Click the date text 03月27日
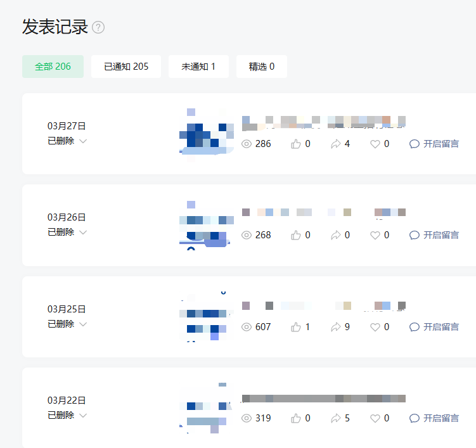This screenshot has height=448, width=476. [x=67, y=126]
